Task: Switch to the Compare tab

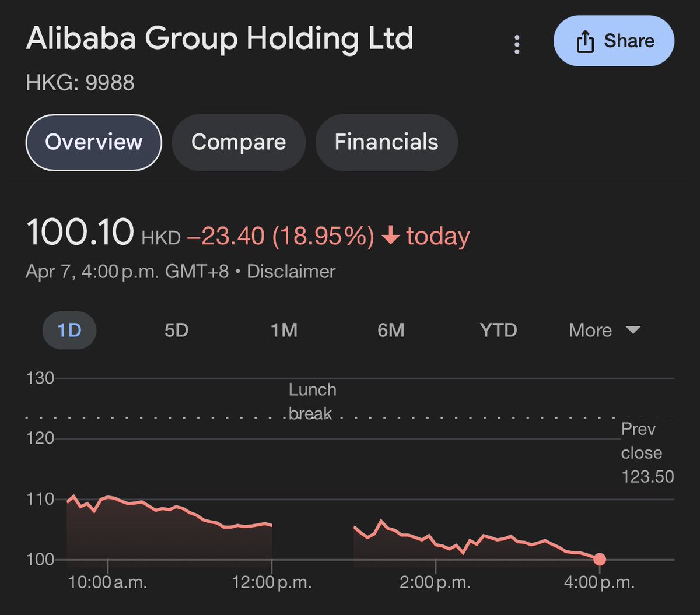Action: tap(239, 142)
